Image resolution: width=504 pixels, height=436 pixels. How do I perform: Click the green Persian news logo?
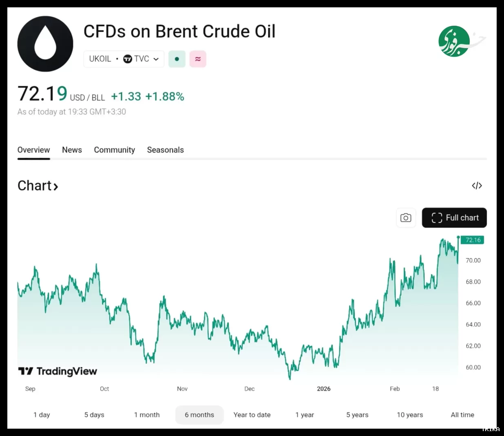(455, 41)
